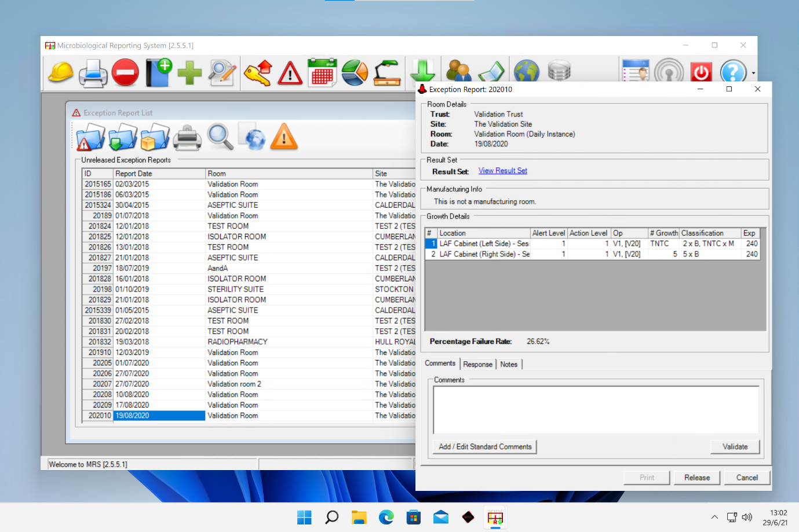Click the Cancel button
This screenshot has width=799, height=532.
pyautogui.click(x=747, y=478)
